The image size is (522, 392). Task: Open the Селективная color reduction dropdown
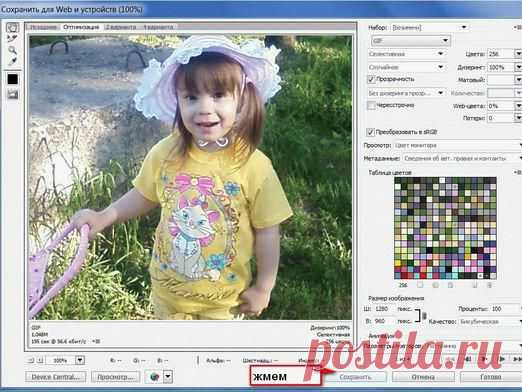click(x=406, y=54)
